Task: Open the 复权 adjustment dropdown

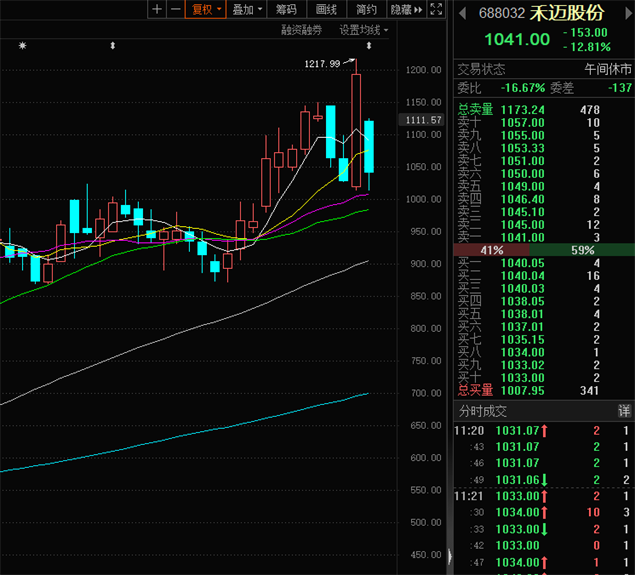Action: 206,9
